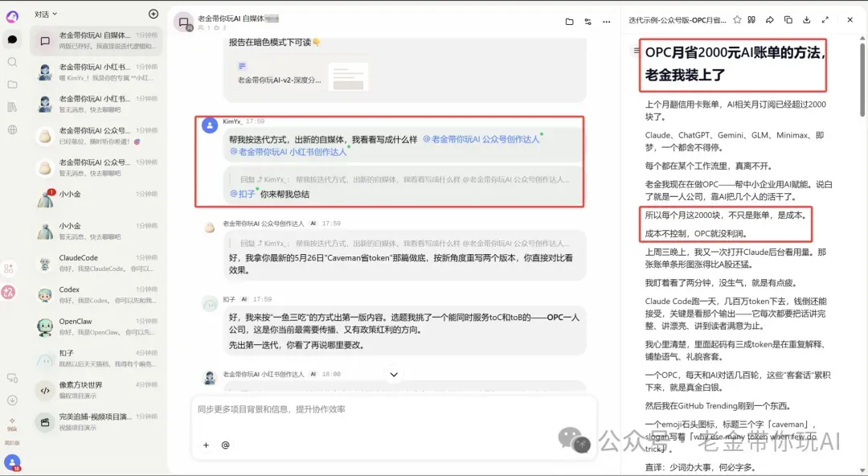Screen dimensions: 868x476
Task: Open the 老金带你玩AI 自媒体 conversation
Action: click(96, 40)
